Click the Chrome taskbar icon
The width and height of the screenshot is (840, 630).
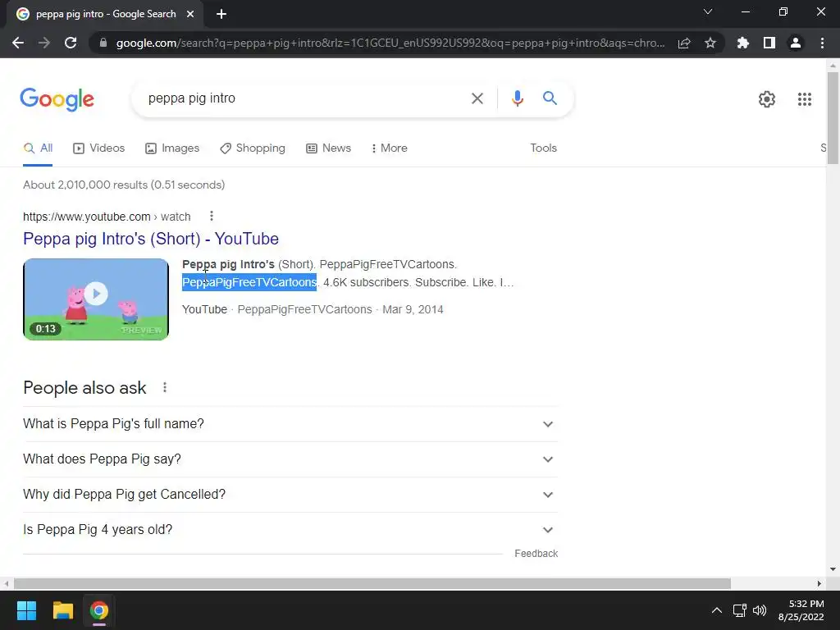(99, 610)
